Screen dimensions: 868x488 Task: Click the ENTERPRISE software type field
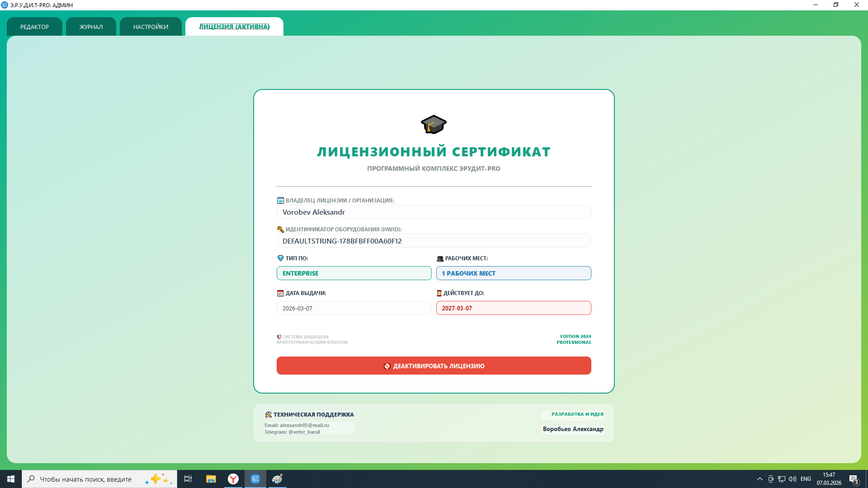(354, 273)
